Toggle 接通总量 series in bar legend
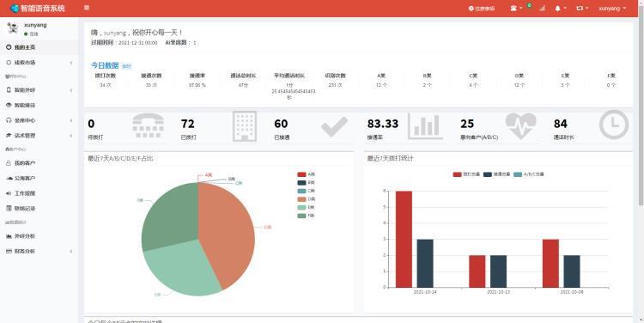This screenshot has height=323, width=644. (x=497, y=174)
